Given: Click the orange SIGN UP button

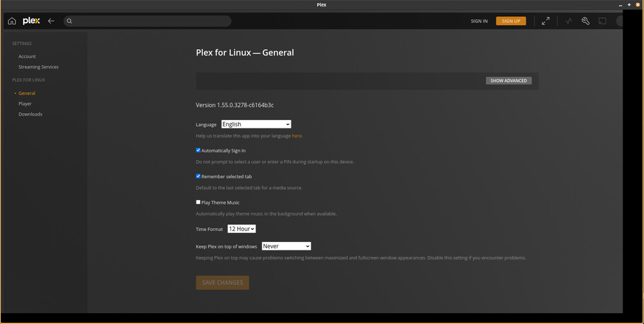Looking at the screenshot, I should pyautogui.click(x=511, y=21).
